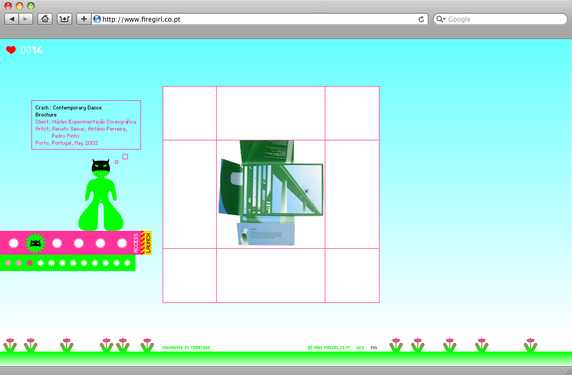
Task: Reload the page with the refresh icon
Action: point(421,19)
